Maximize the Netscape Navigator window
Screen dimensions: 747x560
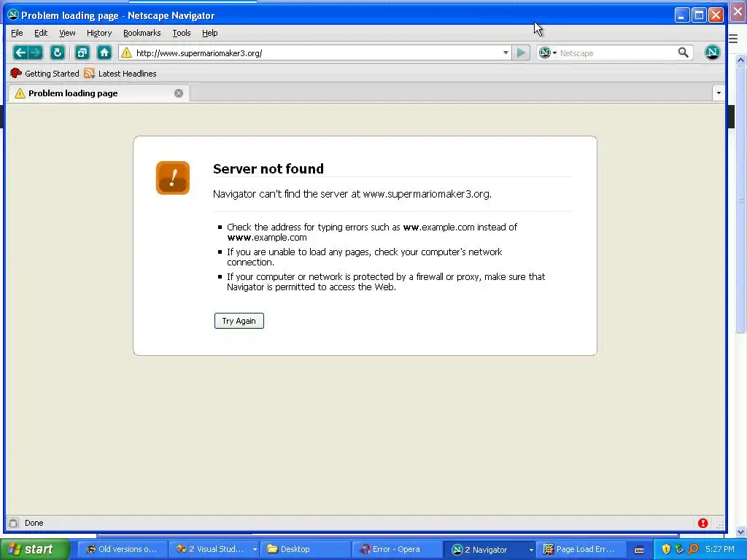699,15
